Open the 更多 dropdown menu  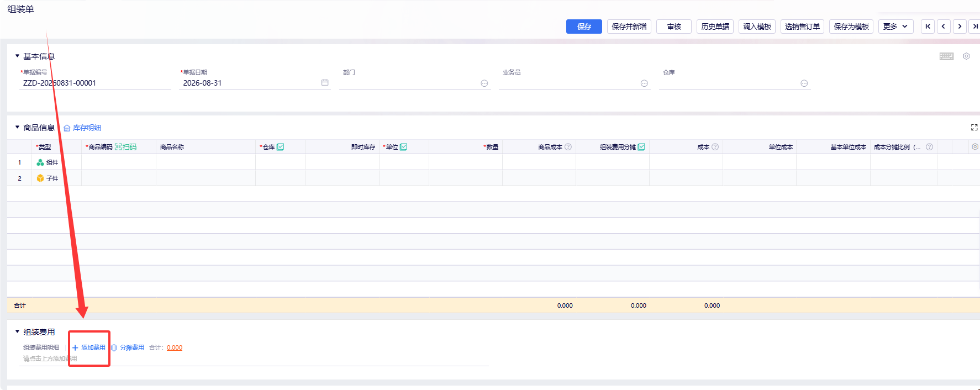(x=895, y=27)
